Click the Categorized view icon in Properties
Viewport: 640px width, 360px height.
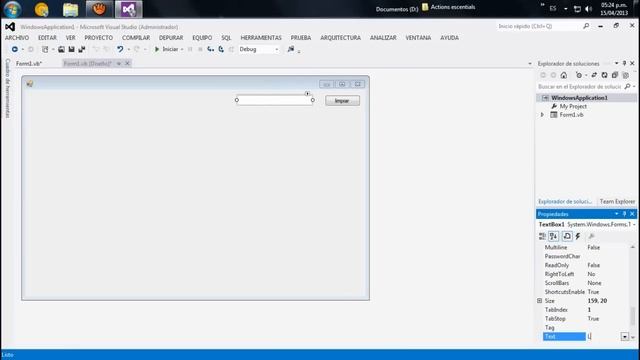(542, 236)
